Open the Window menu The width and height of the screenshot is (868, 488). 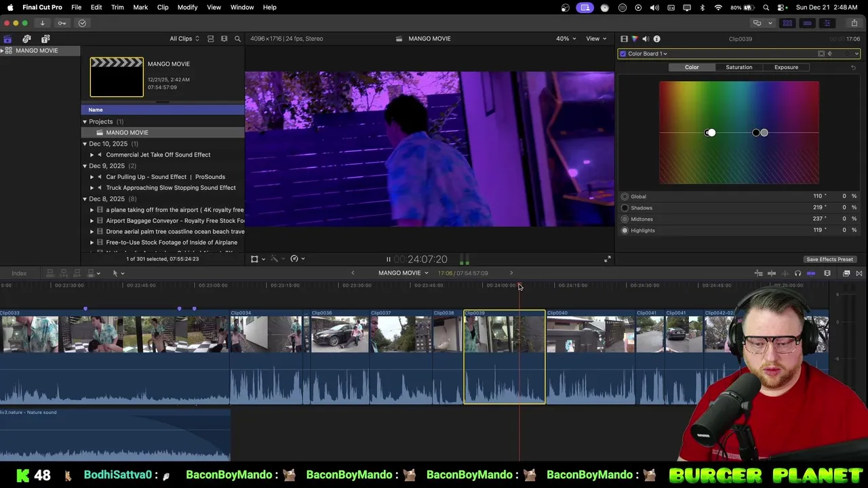(242, 7)
